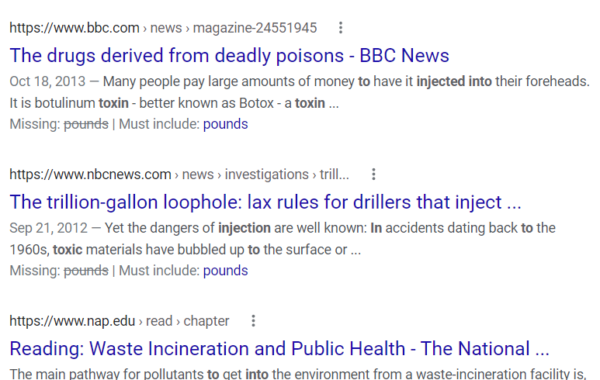The image size is (600, 380).
Task: Click 'pounds' Must include link under NBC result
Action: pyautogui.click(x=225, y=271)
